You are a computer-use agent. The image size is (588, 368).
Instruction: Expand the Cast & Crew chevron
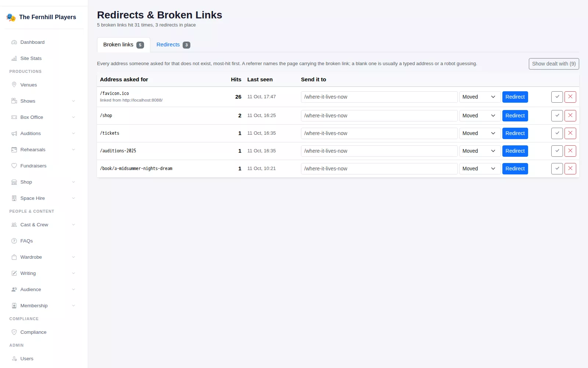tap(73, 225)
